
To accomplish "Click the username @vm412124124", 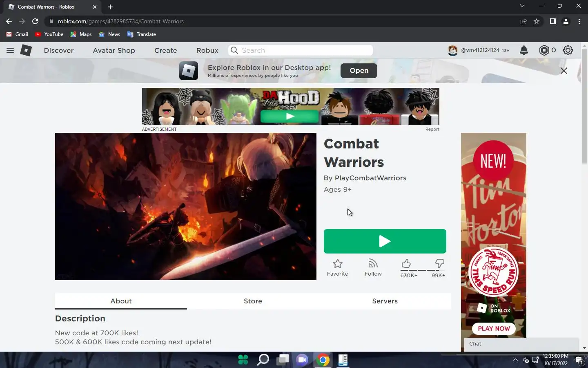I will [x=480, y=50].
